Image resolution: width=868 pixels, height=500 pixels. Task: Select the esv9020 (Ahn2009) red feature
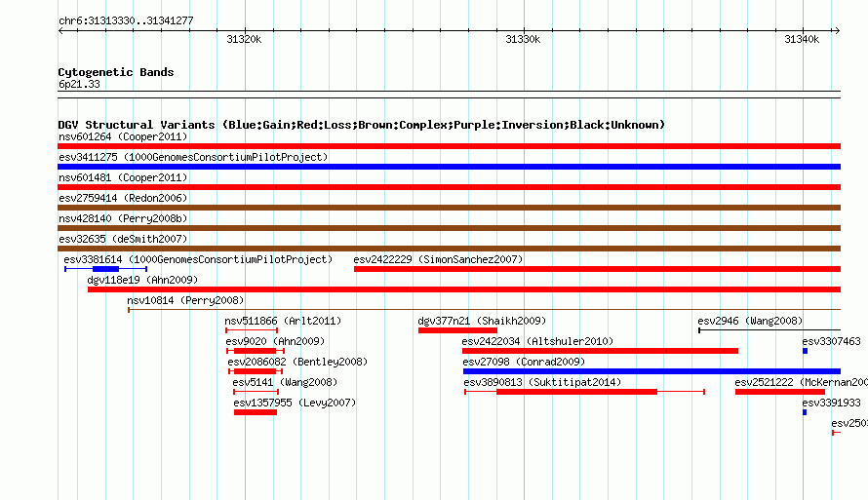click(x=256, y=351)
